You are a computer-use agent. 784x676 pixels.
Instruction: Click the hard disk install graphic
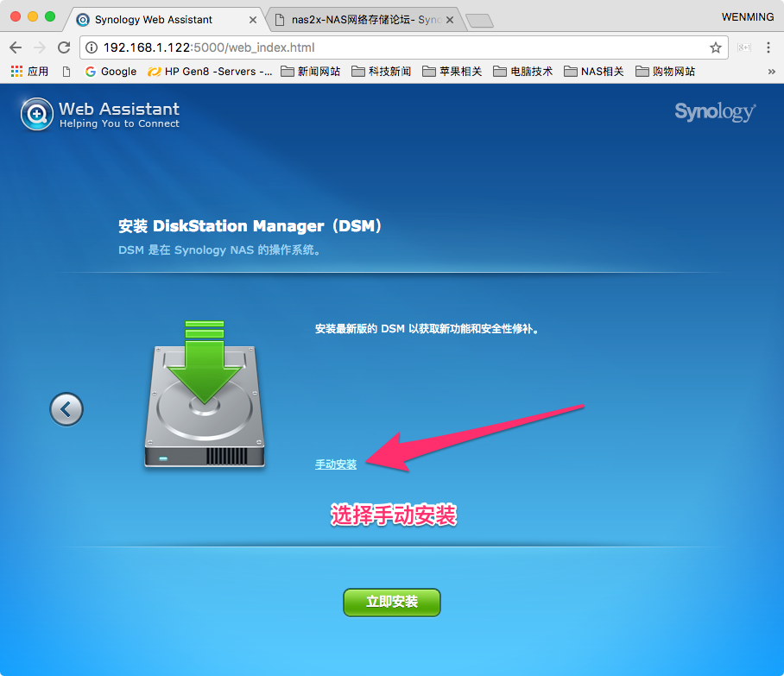pos(205,395)
